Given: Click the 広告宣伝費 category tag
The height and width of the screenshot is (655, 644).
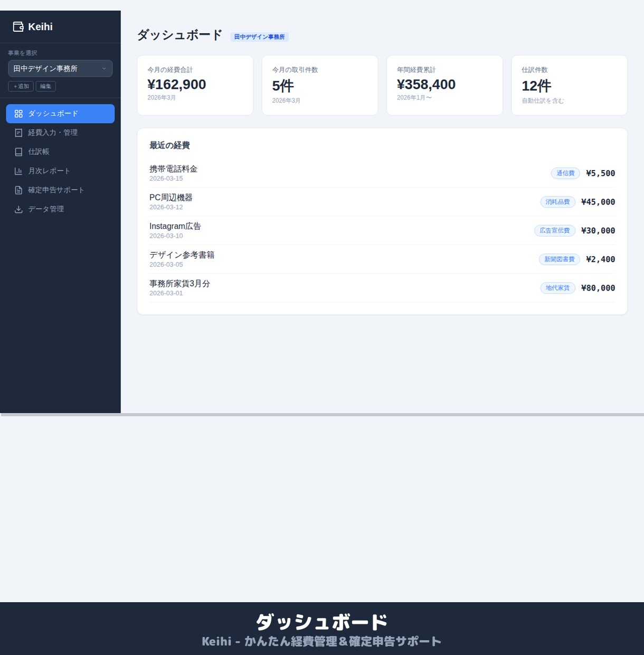Looking at the screenshot, I should (x=555, y=230).
